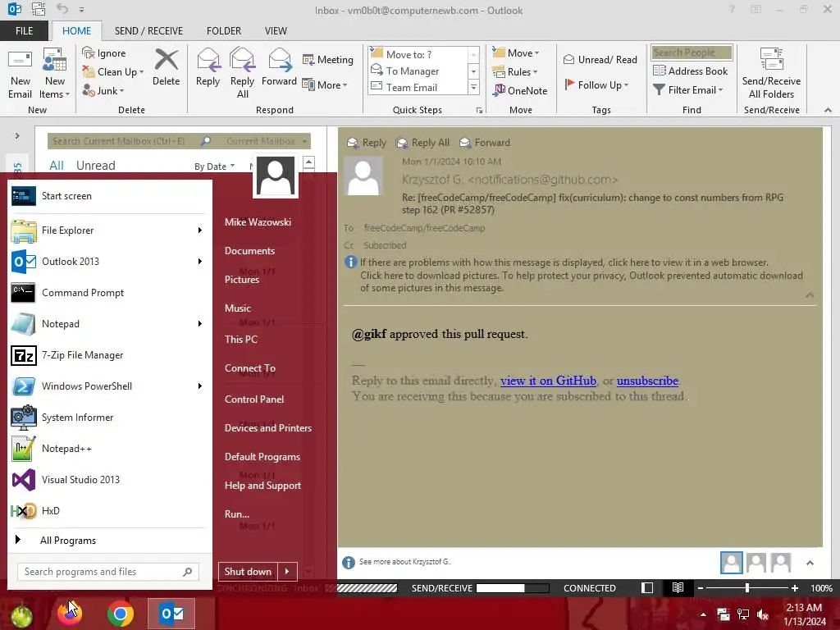Toggle Unread/ Read status
The image size is (840, 630).
[x=600, y=59]
